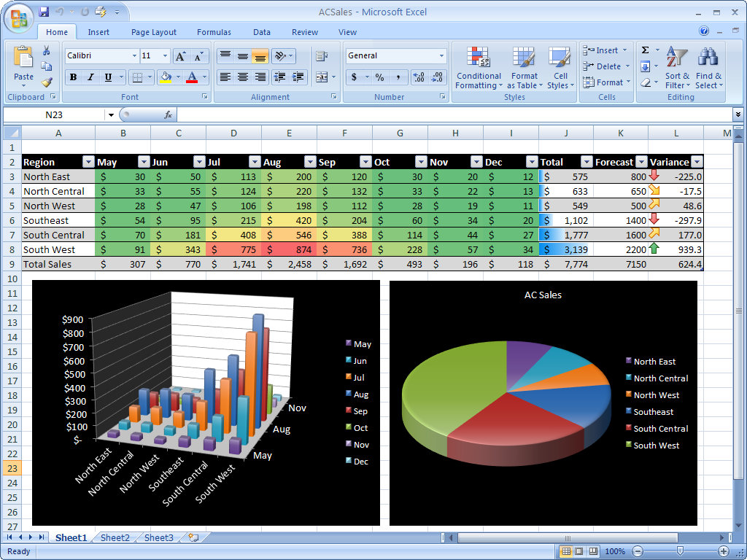
Task: Switch to Page Break Preview in status bar
Action: point(592,551)
